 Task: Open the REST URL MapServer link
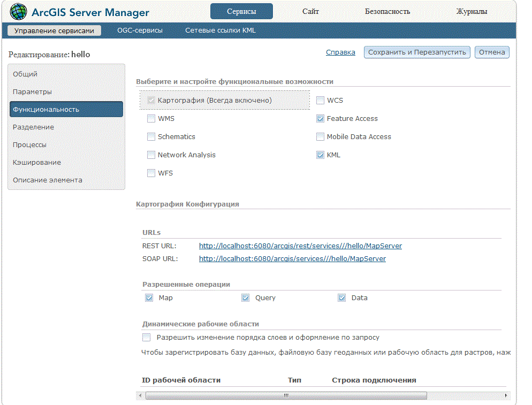click(x=300, y=246)
